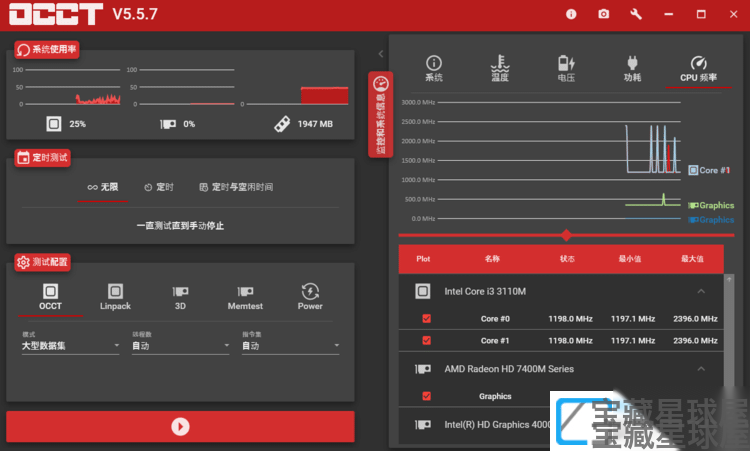Click the 名称 column header
The width and height of the screenshot is (750, 451).
pos(492,259)
